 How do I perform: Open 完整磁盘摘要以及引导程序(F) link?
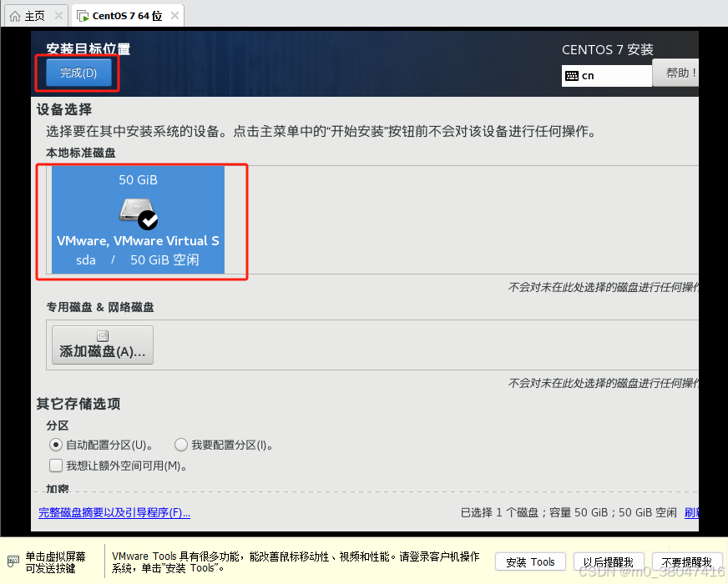tap(114, 512)
